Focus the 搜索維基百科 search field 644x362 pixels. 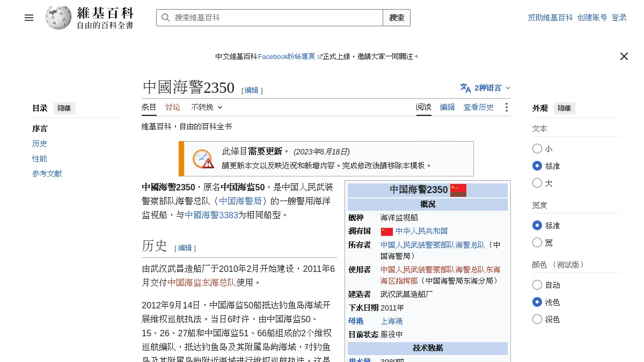click(x=269, y=18)
